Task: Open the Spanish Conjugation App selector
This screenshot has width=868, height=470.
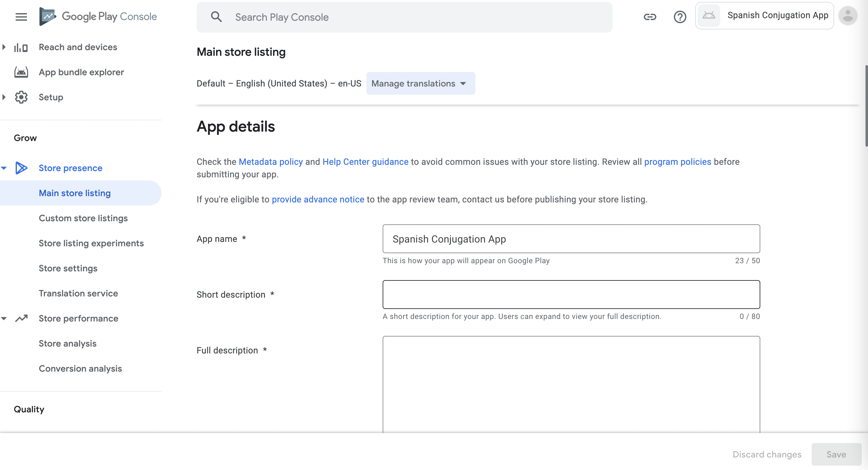Action: (x=764, y=16)
